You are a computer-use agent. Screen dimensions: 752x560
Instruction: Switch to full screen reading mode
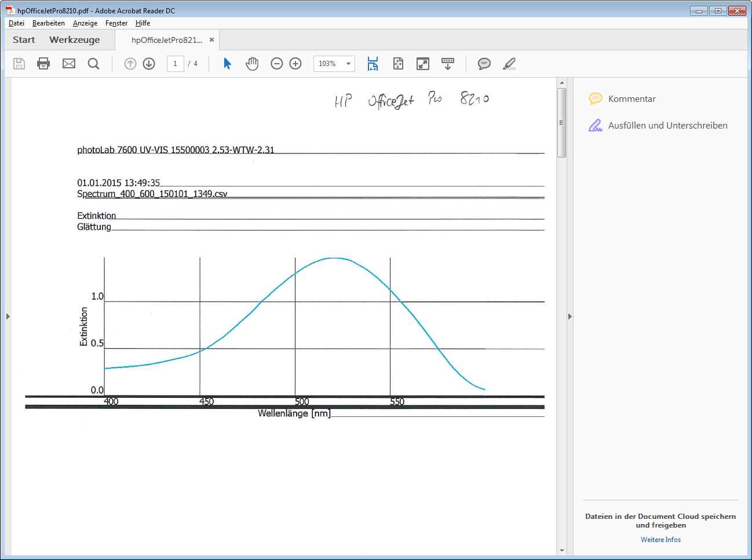[423, 64]
